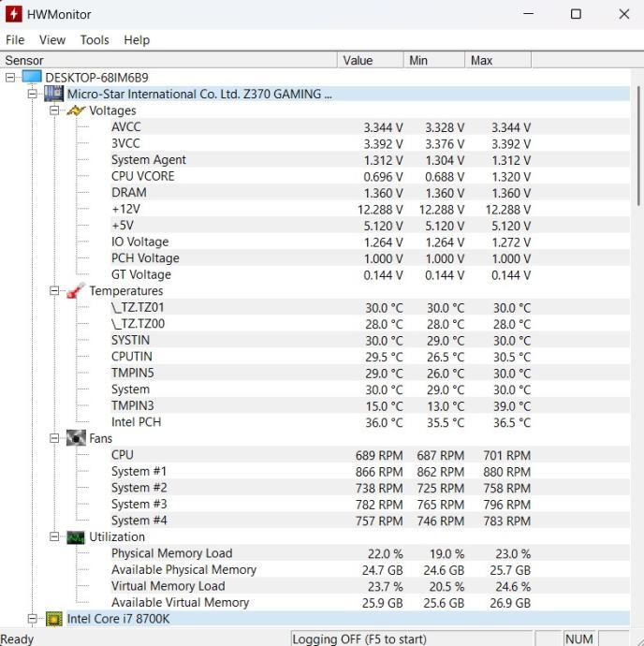Click the Max column header

pyautogui.click(x=498, y=60)
